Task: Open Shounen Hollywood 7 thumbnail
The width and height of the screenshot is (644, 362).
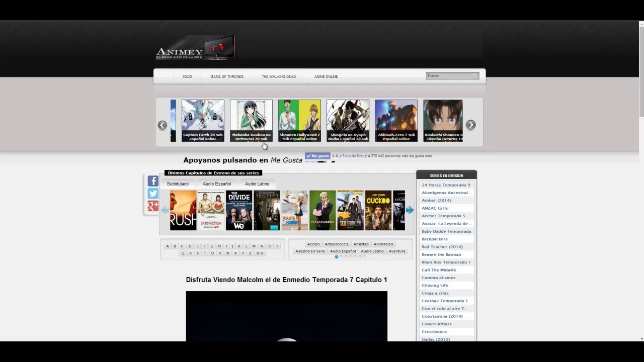Action: click(x=299, y=121)
